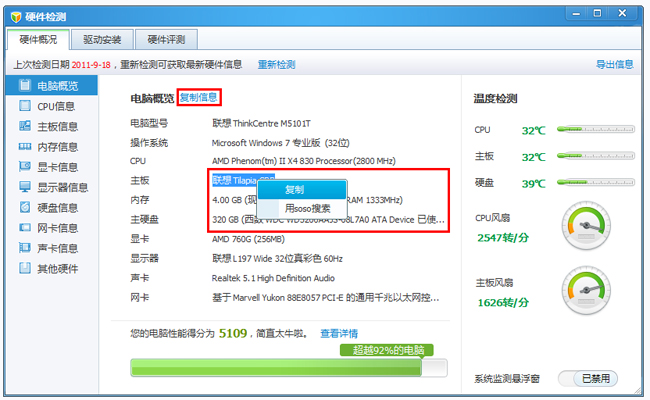Select the AMD 760G (256MB) text
This screenshot has width=650, height=400.
click(x=248, y=239)
